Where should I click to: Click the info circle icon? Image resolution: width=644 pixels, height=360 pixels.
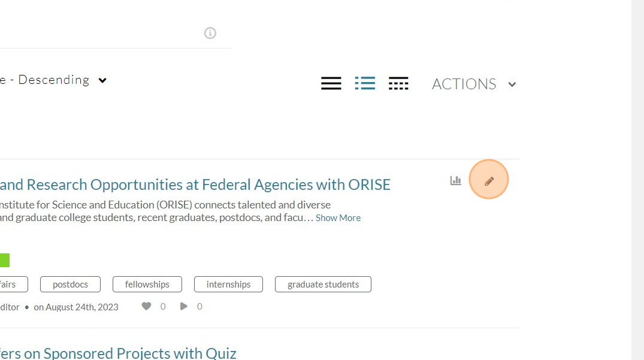point(210,33)
